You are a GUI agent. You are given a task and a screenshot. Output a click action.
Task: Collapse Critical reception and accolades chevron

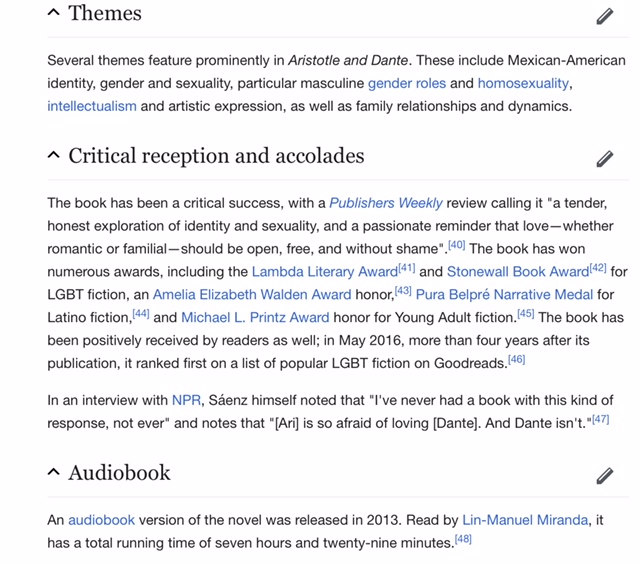[53, 155]
